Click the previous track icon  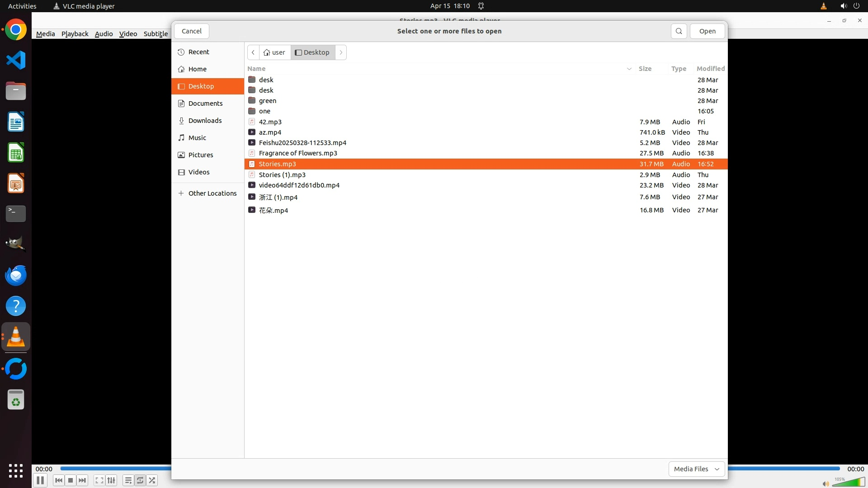point(58,480)
